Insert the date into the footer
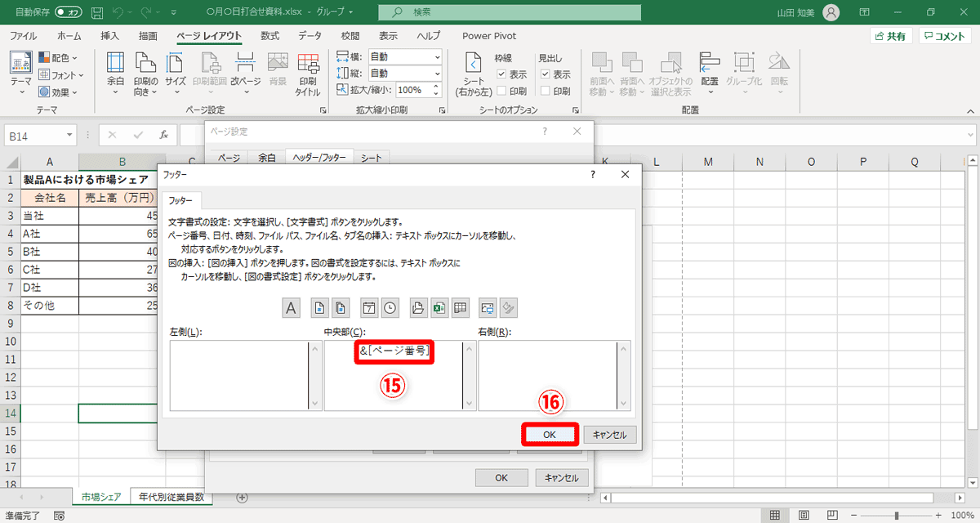Image resolution: width=980 pixels, height=523 pixels. (367, 308)
